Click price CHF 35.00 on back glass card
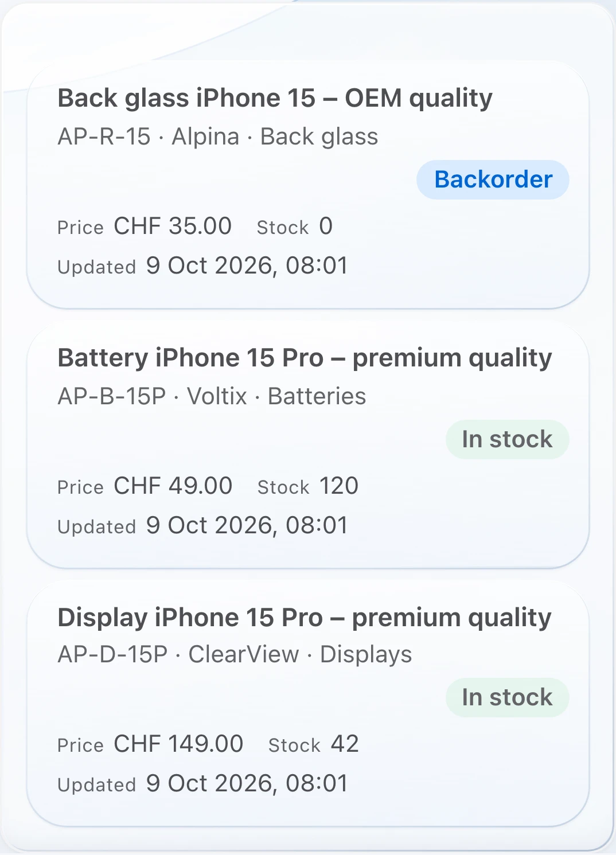Screen dimensions: 616x855 173,226
